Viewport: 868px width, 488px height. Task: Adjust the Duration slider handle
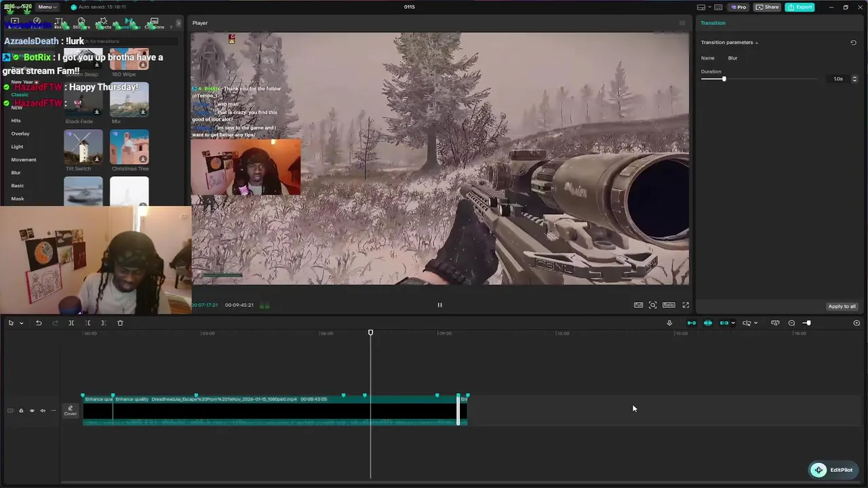click(724, 79)
